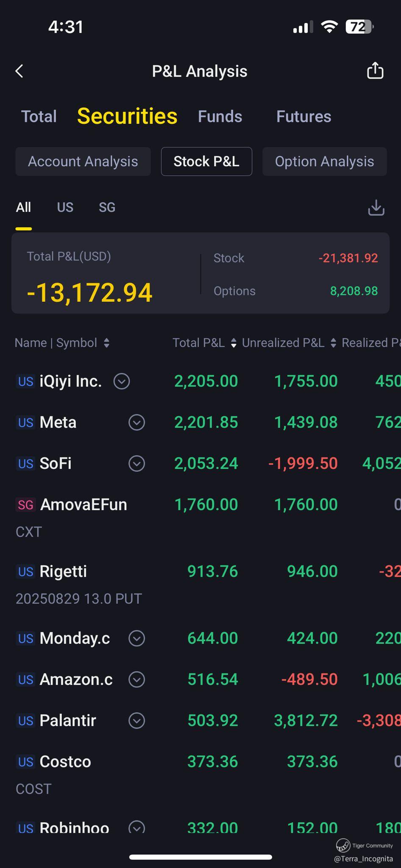The height and width of the screenshot is (868, 401).
Task: Tap the battery indicator in status bar
Action: point(359,27)
